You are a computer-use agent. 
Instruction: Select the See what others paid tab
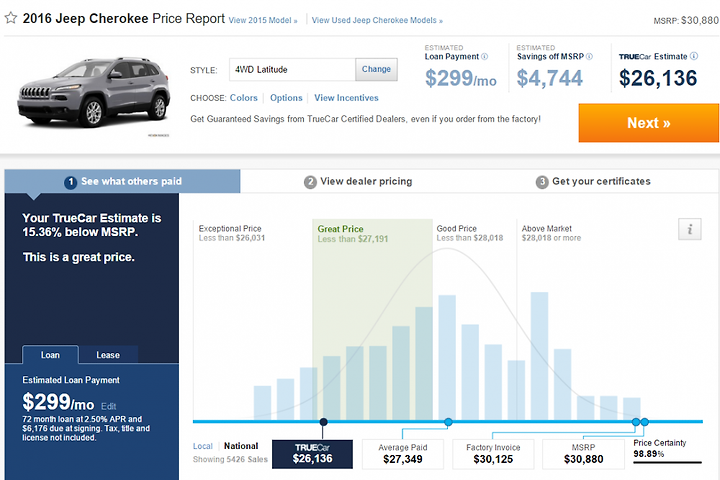tap(122, 181)
